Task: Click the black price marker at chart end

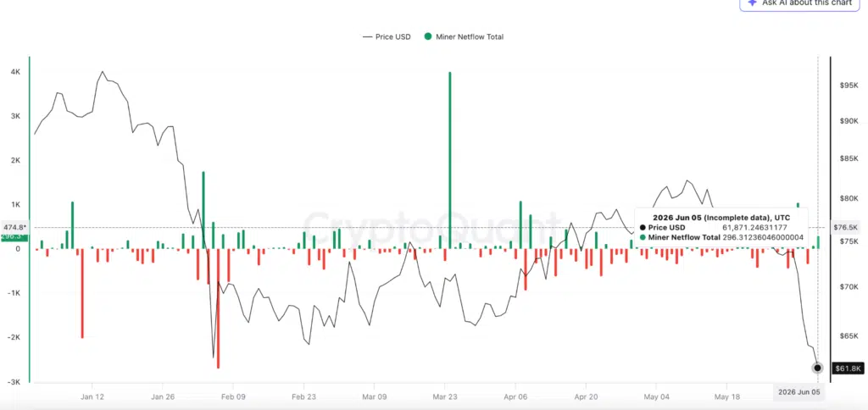Action: click(817, 368)
